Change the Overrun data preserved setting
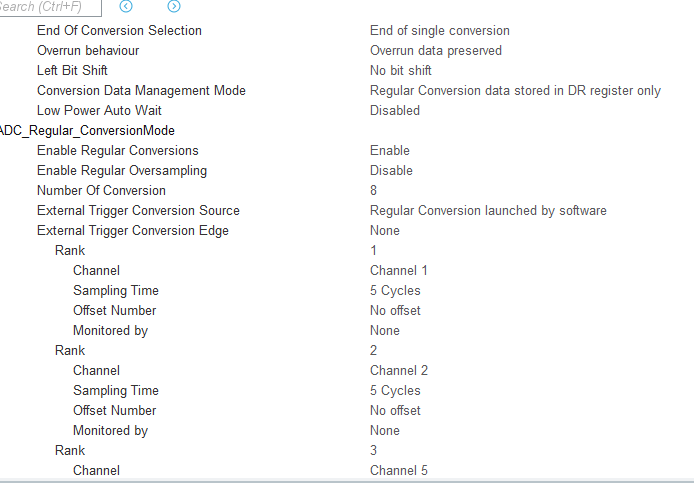 click(435, 51)
